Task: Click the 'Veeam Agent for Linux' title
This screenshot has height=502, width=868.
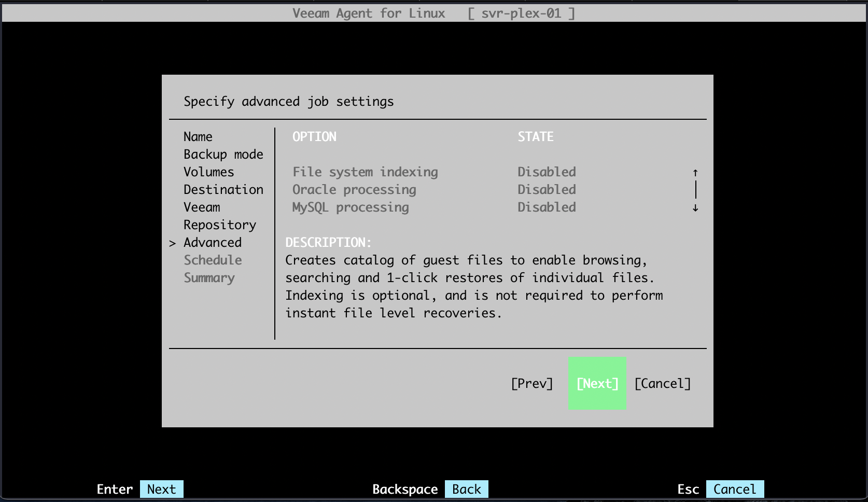Action: tap(369, 13)
